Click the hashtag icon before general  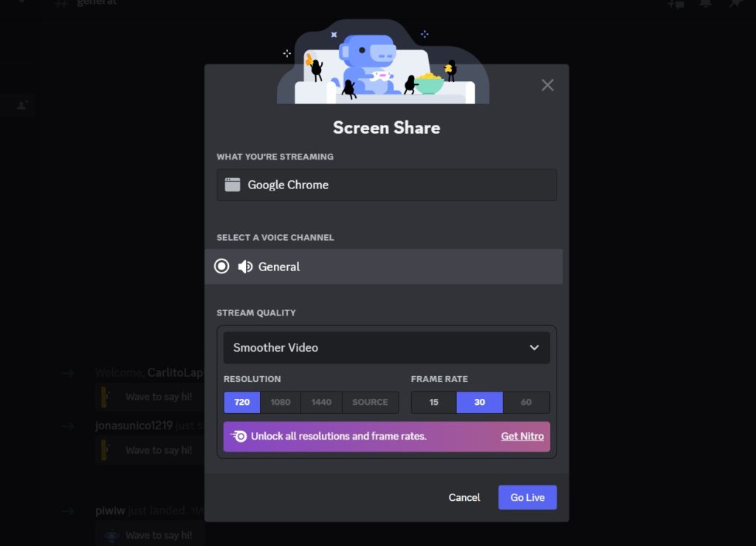(x=61, y=3)
